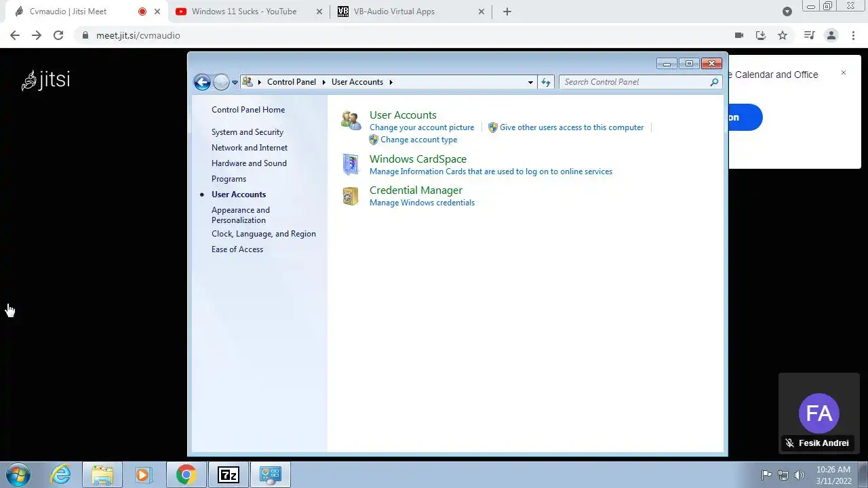Open Windows CardSpace heading
868x488 pixels.
tap(418, 159)
